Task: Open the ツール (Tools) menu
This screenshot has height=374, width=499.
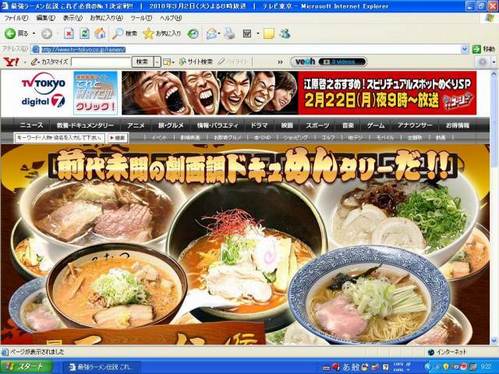Action: (x=141, y=18)
